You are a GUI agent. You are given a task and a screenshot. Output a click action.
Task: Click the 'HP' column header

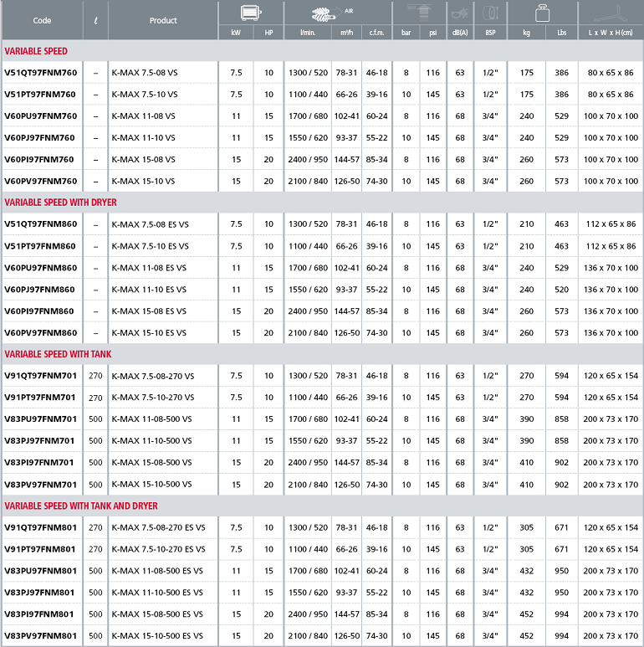(x=268, y=33)
